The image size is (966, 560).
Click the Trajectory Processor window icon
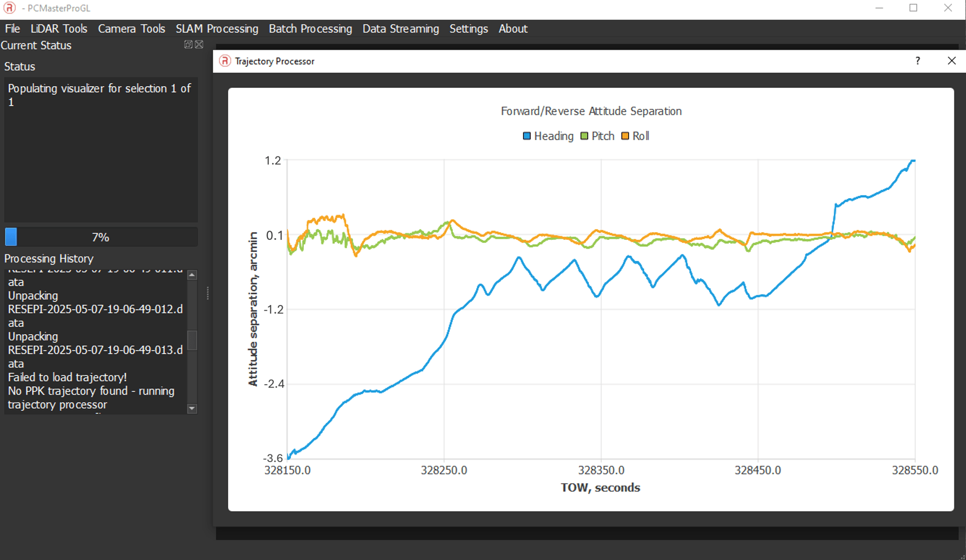[225, 61]
